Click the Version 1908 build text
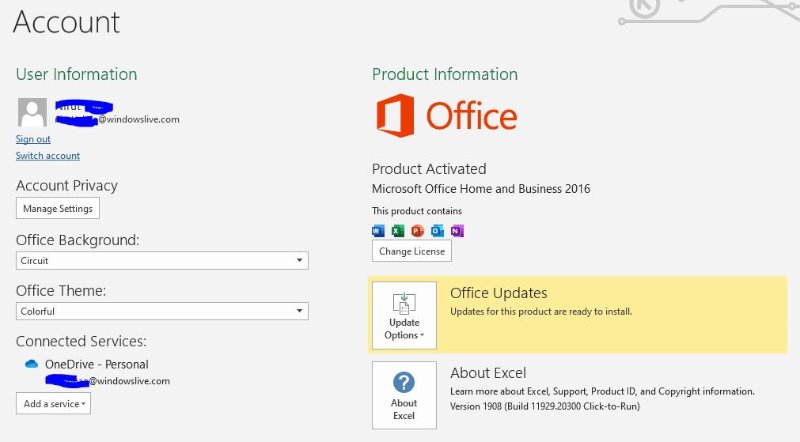The image size is (800, 442). pos(545,407)
